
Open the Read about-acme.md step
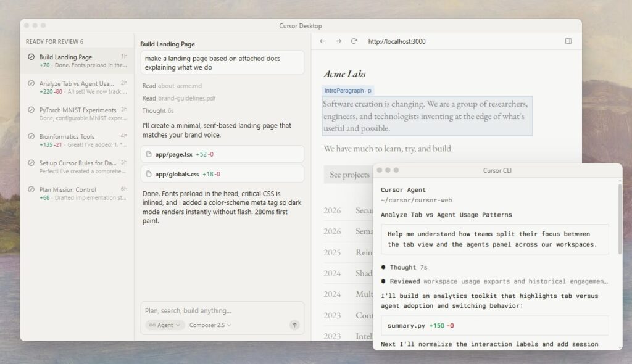172,86
